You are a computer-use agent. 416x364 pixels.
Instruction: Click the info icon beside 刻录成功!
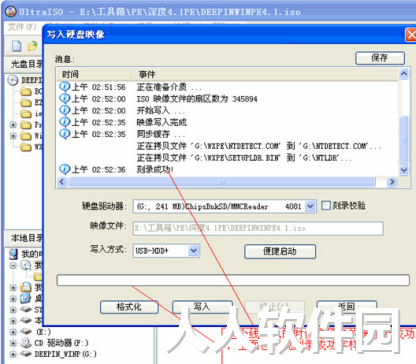click(x=64, y=169)
